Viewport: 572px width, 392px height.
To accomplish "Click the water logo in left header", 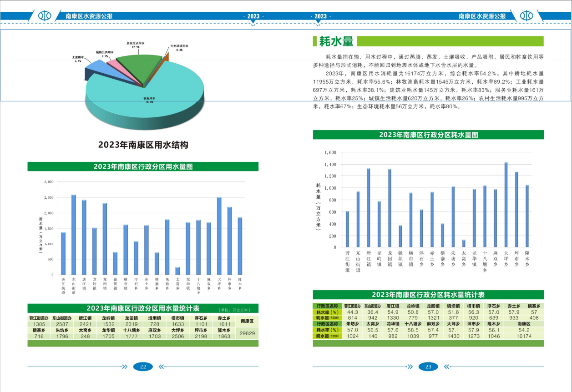I will (45, 16).
